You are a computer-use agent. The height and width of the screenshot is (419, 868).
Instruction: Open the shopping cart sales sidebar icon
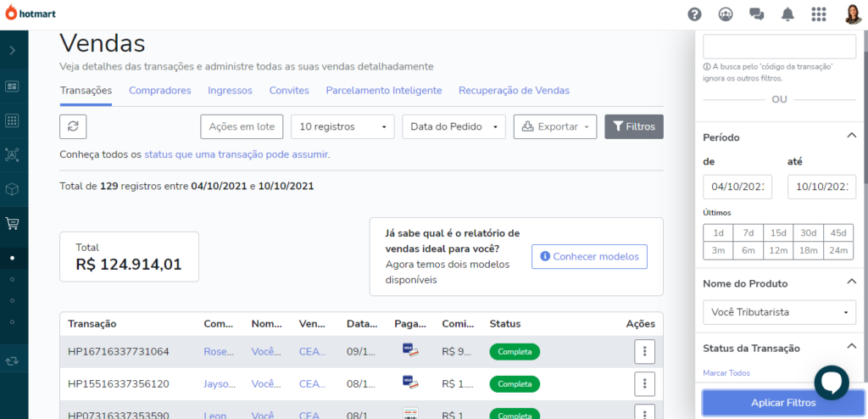coord(13,224)
